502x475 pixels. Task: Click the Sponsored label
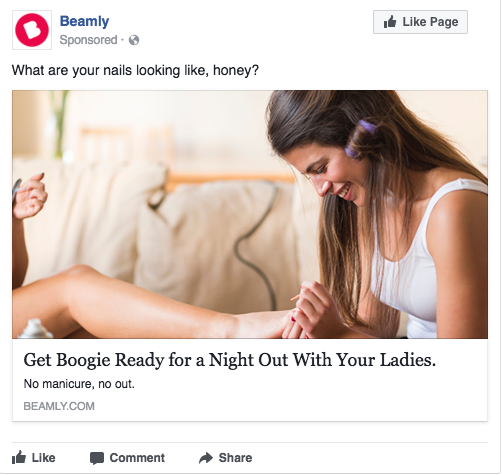(x=88, y=40)
